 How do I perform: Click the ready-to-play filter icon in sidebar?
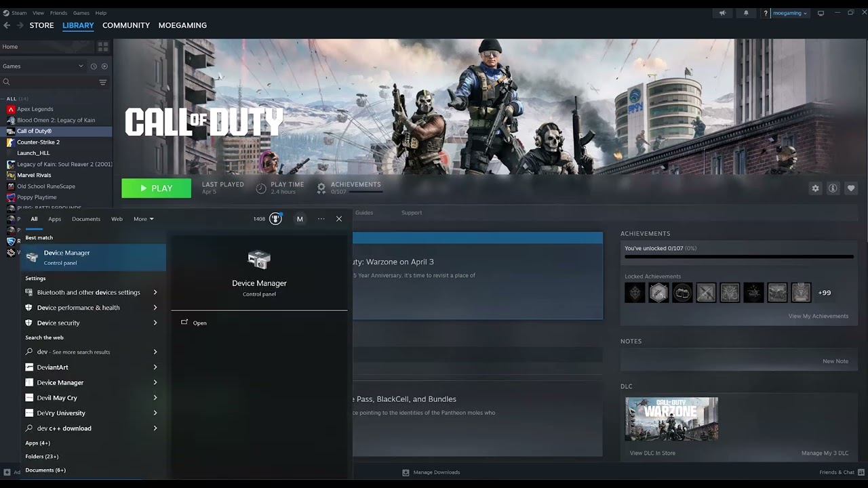(104, 66)
